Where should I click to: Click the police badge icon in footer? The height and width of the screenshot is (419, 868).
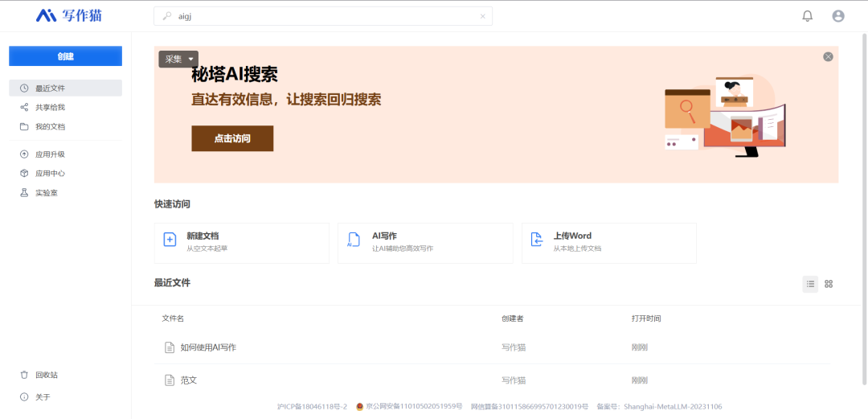pos(360,407)
